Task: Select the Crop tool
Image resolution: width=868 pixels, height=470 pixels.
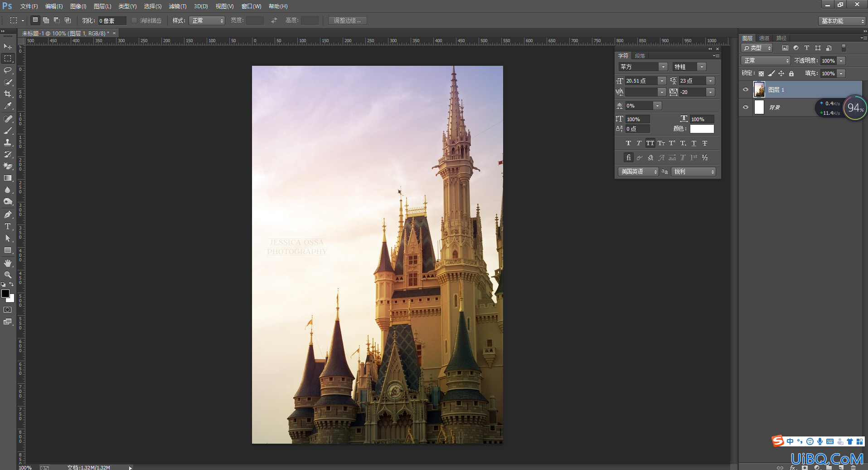Action: pyautogui.click(x=8, y=94)
